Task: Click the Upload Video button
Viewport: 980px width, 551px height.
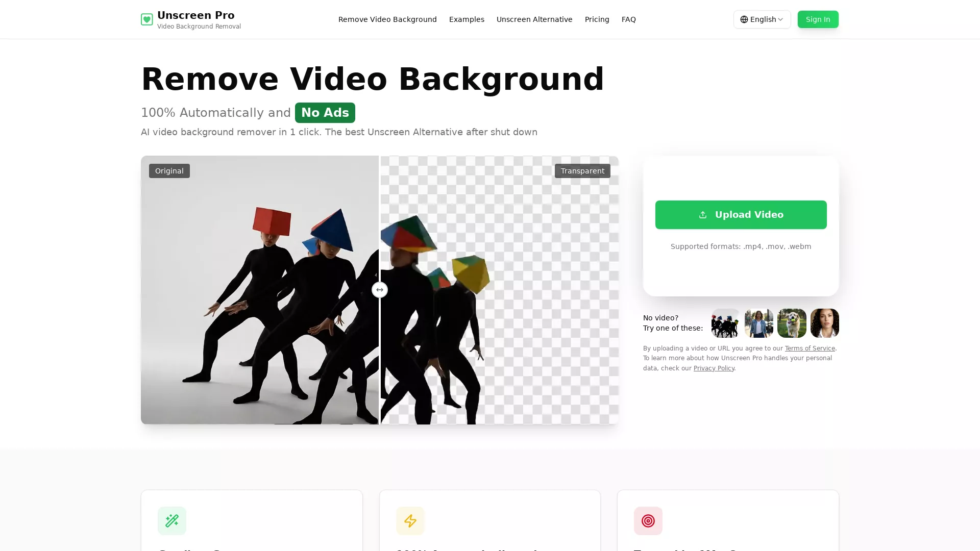Action: [x=741, y=214]
